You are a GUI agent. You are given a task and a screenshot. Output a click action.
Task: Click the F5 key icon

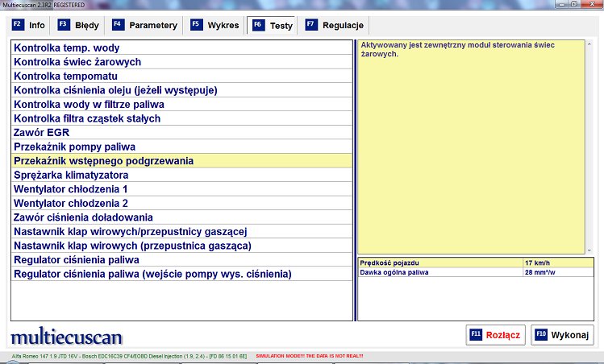[196, 25]
